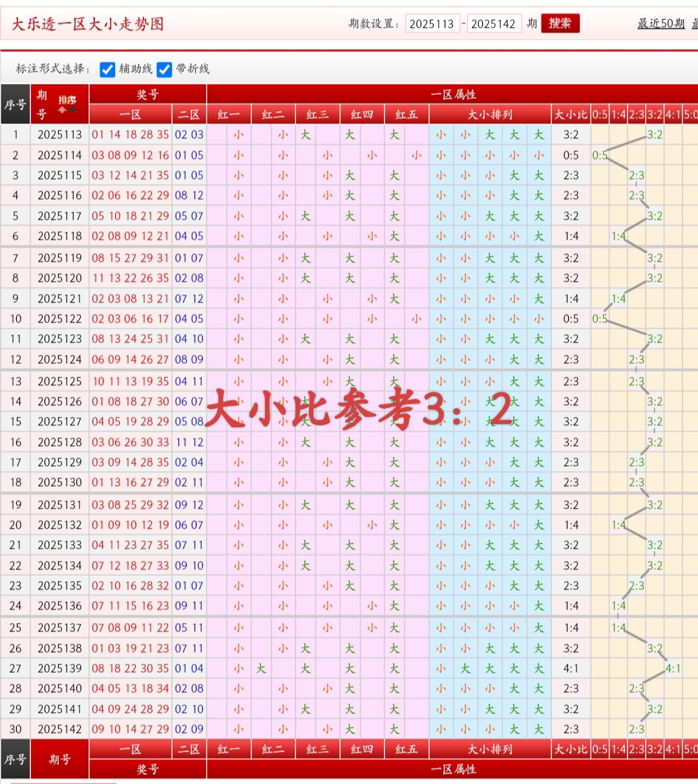Screen dimensions: 698x784
Task: Click the 0:5 trend column header
Action: (x=600, y=114)
